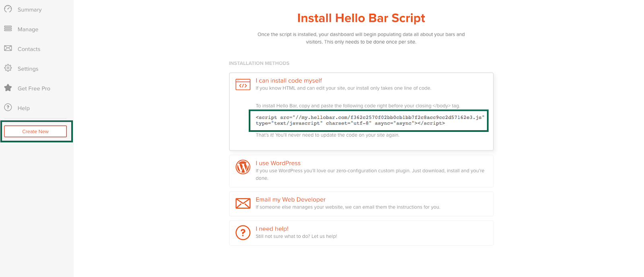644x277 pixels.
Task: Click inside the script code snippet box
Action: [x=369, y=121]
